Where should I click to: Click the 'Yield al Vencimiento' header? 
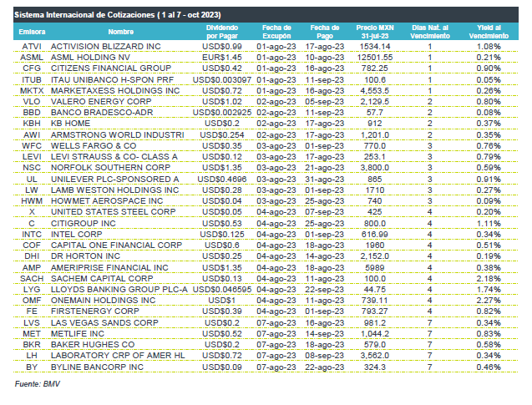(x=489, y=32)
